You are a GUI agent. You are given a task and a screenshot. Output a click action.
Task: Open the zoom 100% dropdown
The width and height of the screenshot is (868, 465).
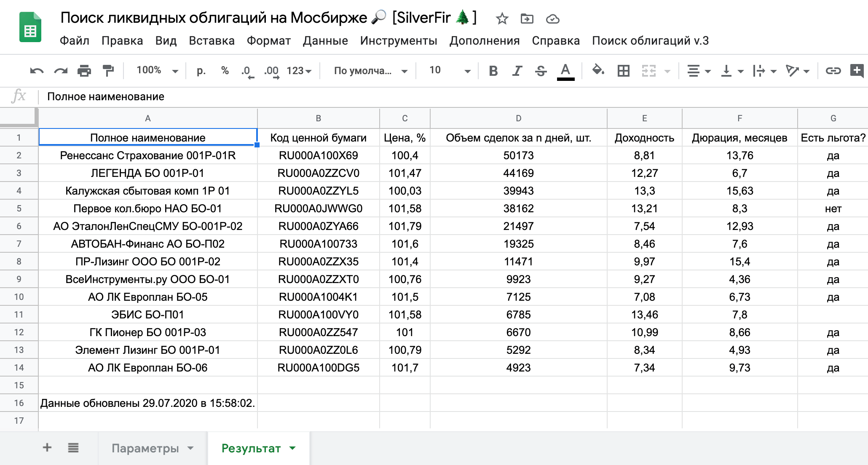click(157, 70)
